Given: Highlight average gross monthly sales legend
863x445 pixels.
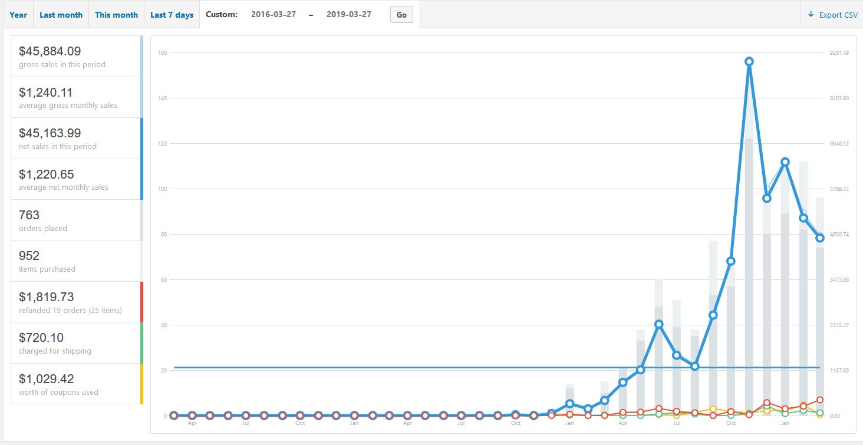Looking at the screenshot, I should point(74,97).
